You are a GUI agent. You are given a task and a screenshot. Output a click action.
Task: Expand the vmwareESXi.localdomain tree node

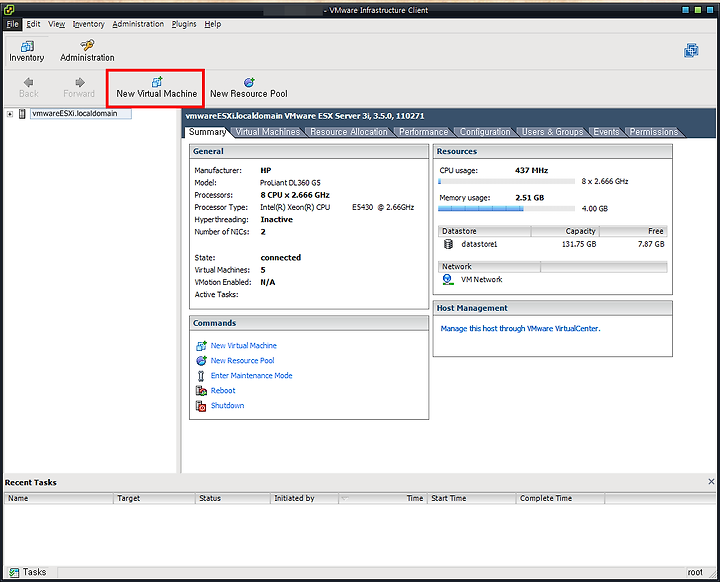point(10,114)
